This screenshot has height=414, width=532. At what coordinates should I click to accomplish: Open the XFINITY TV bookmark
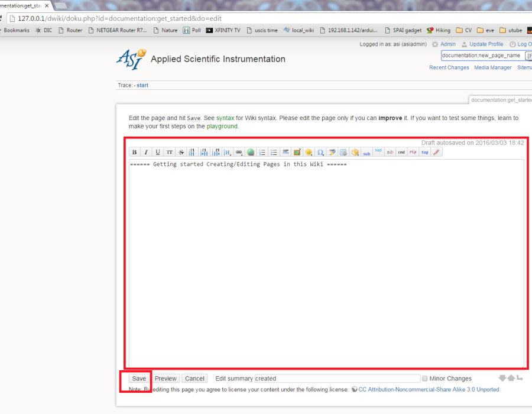(223, 30)
